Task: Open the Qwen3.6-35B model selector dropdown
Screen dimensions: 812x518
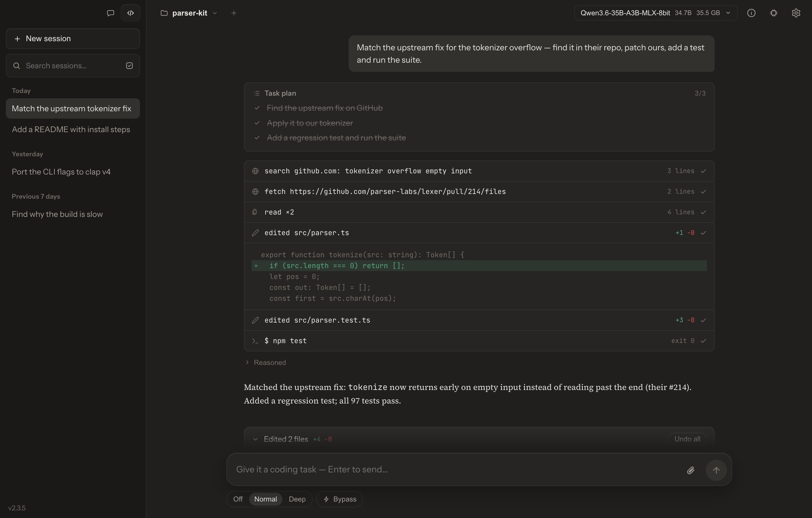Action: [655, 13]
